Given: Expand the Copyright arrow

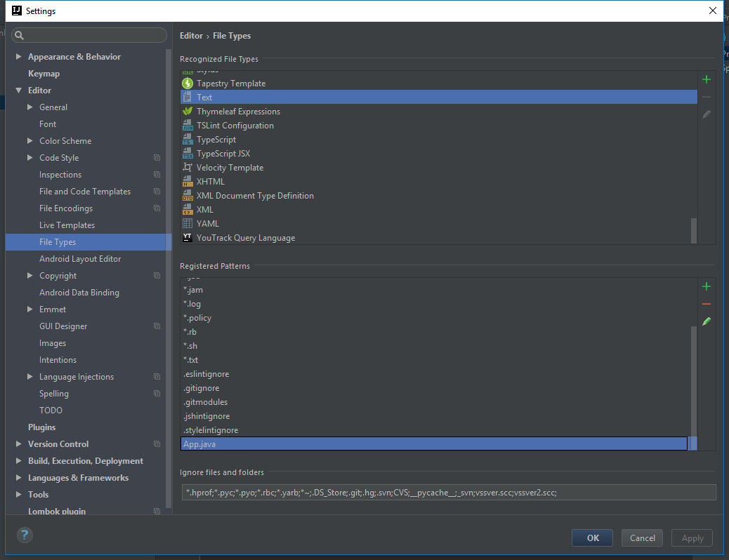Looking at the screenshot, I should coord(30,276).
